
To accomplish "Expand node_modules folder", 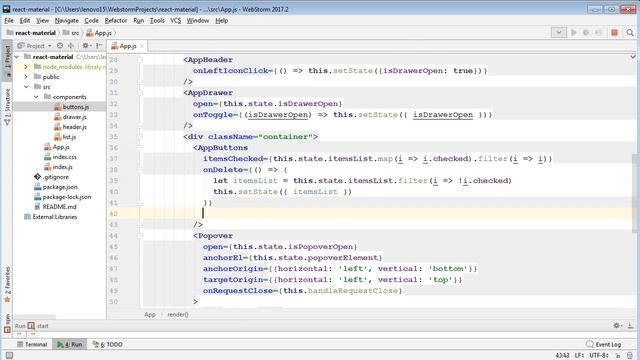I will click(26, 67).
